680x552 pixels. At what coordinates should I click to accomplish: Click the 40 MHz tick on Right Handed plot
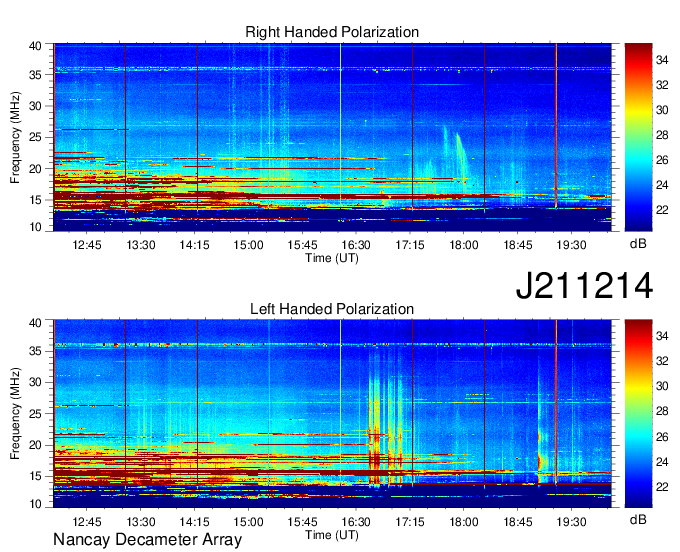[x=35, y=46]
